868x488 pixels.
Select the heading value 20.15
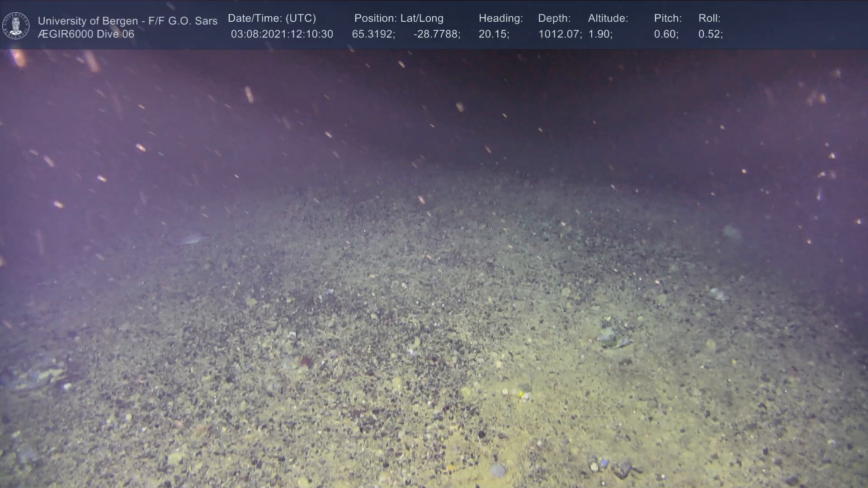click(493, 34)
